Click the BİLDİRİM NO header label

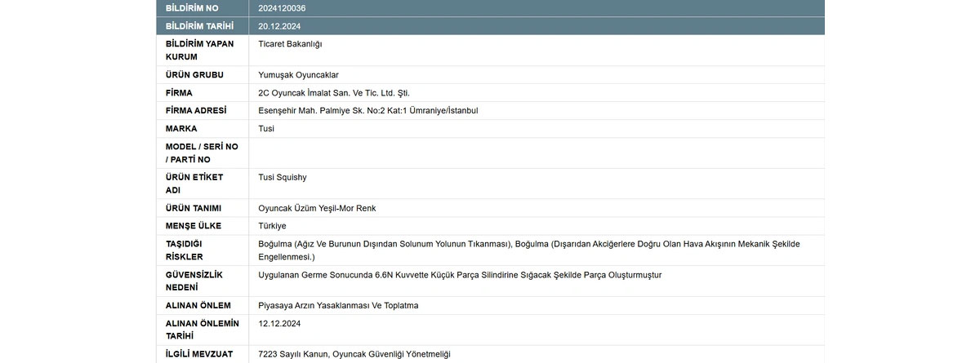click(x=192, y=8)
